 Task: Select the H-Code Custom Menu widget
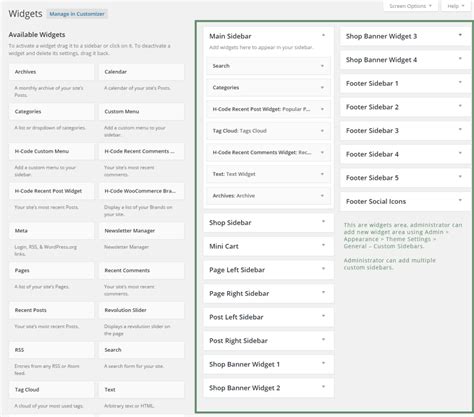pyautogui.click(x=51, y=151)
